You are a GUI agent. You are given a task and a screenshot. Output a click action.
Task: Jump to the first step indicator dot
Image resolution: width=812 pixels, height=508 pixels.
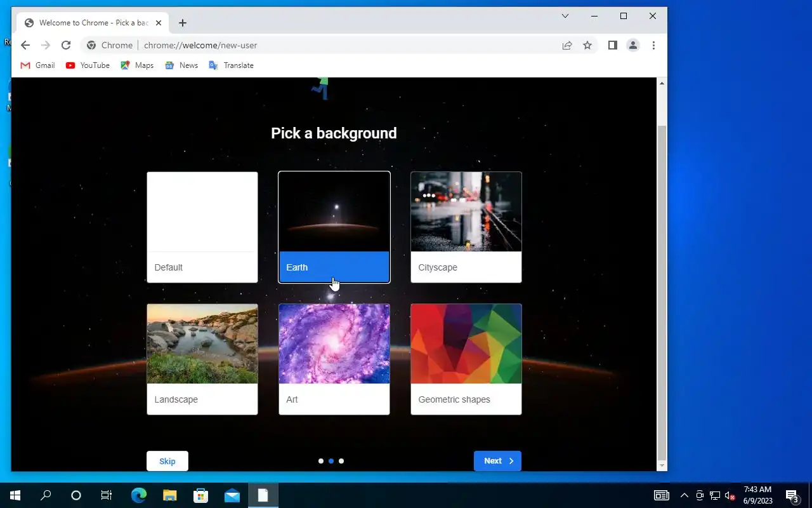click(321, 461)
